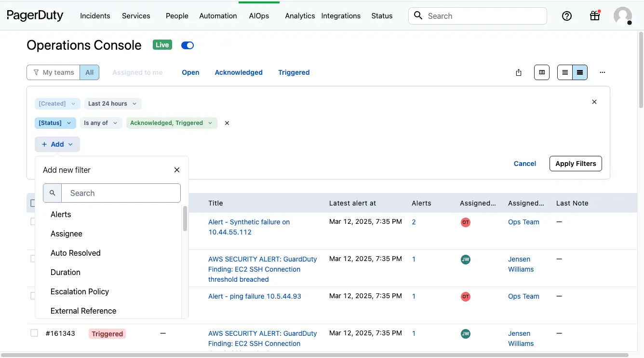Close the filter panel with X

click(x=594, y=102)
